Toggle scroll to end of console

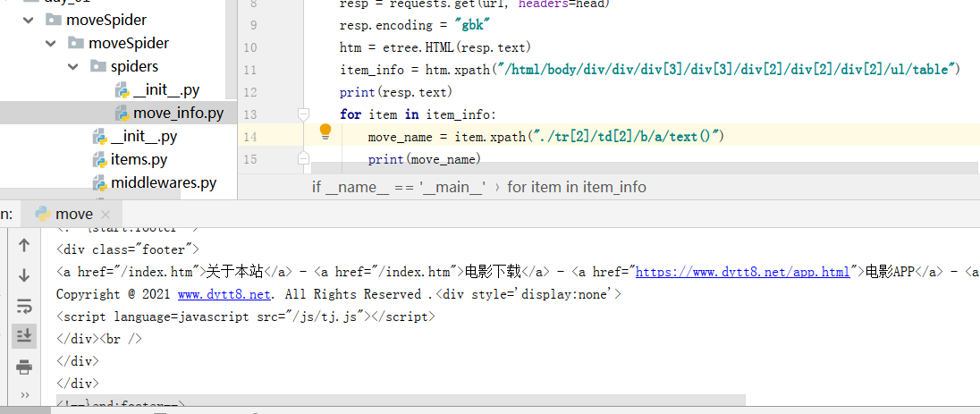point(24,335)
